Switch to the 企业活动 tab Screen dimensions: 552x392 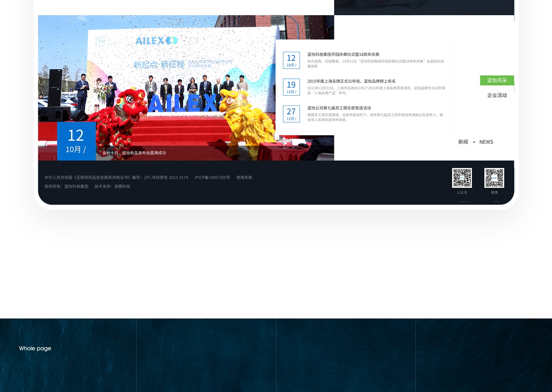(x=497, y=95)
